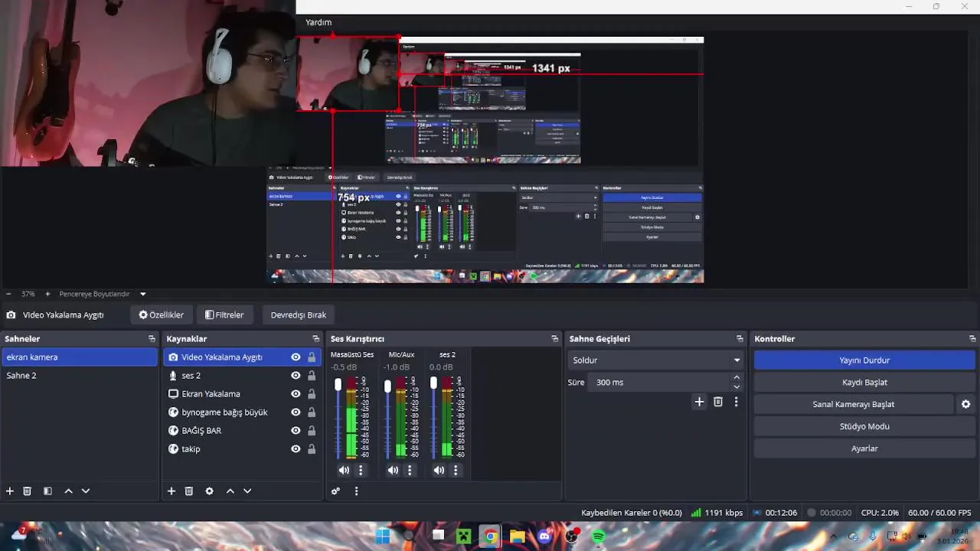Increase Süre duration with up arrow
The width and height of the screenshot is (980, 551).
coord(737,377)
